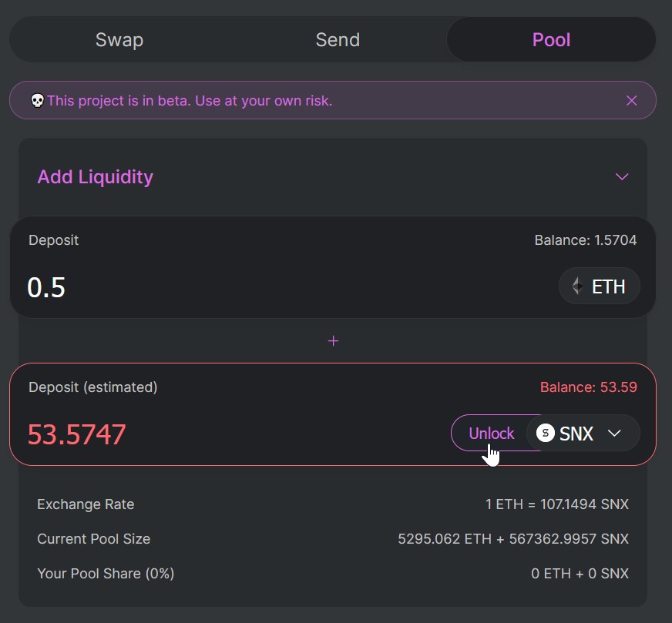Switch to the Swap tab
The height and width of the screenshot is (623, 672).
119,40
